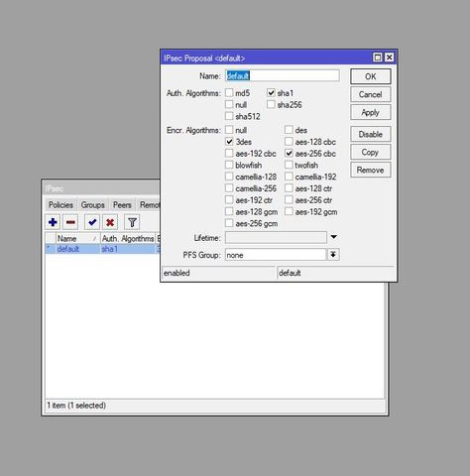470x476 pixels.
Task: Toggle null auth algorithm checkbox
Action: point(229,104)
